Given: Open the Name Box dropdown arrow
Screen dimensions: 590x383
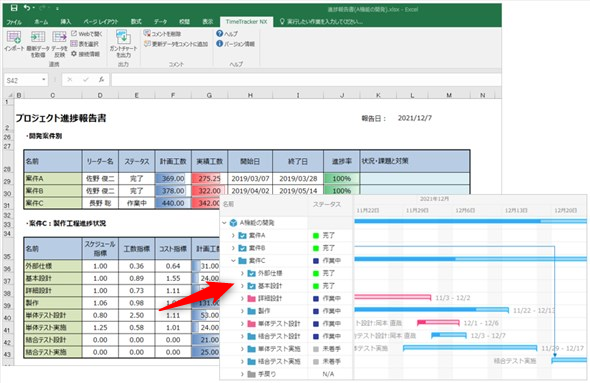Looking at the screenshot, I should (x=44, y=80).
